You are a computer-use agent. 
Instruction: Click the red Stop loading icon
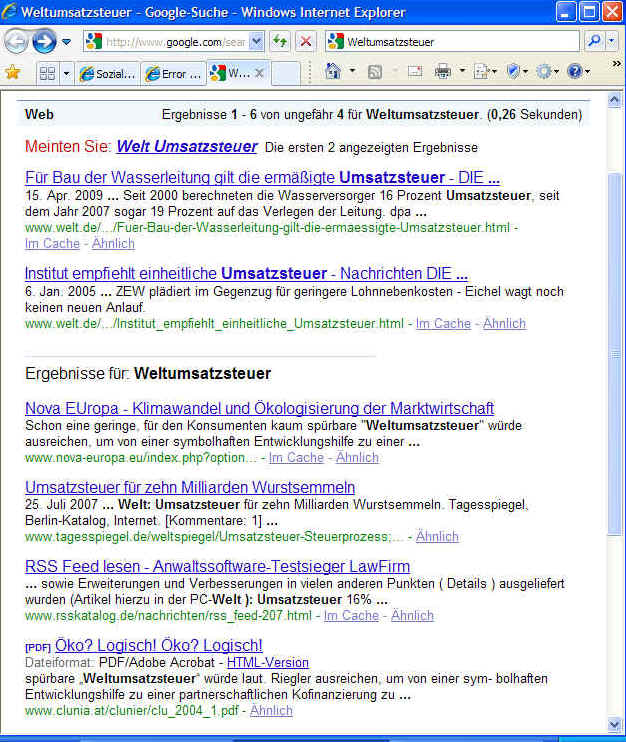[x=305, y=42]
